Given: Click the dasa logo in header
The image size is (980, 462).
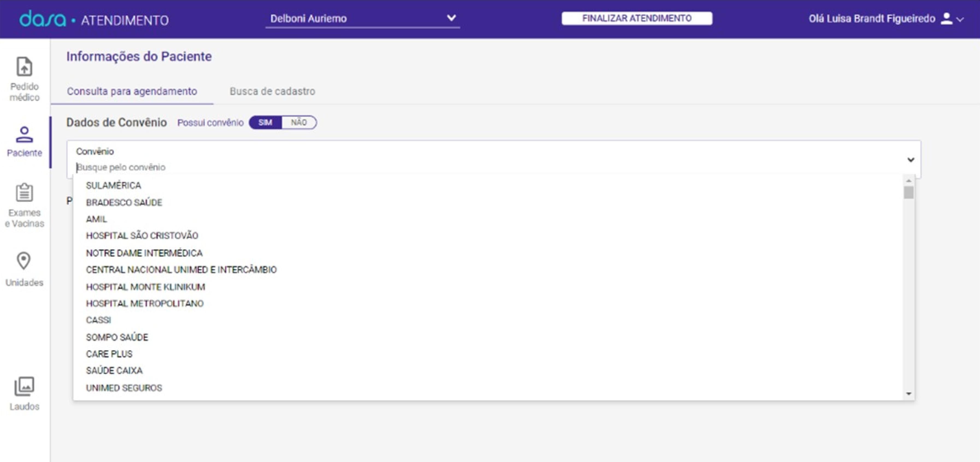Looking at the screenshot, I should point(43,19).
